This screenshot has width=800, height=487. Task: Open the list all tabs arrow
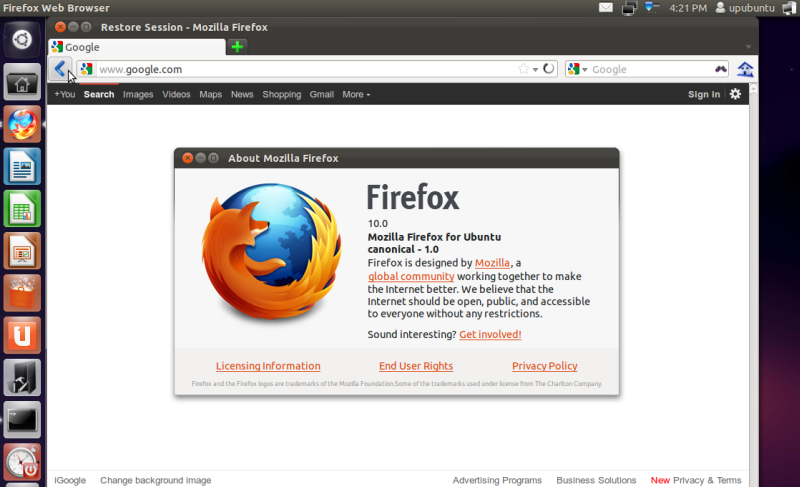748,47
